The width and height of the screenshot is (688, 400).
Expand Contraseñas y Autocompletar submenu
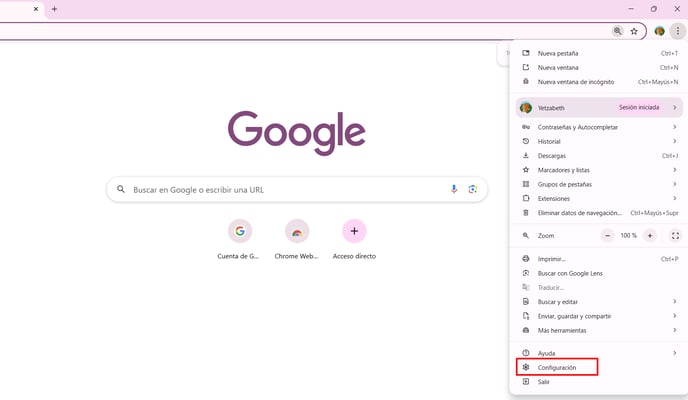click(x=599, y=127)
